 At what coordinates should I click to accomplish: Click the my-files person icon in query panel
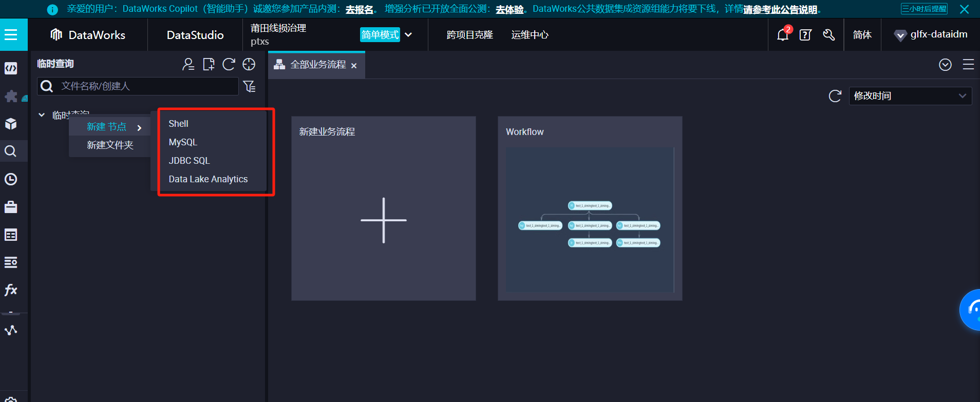point(189,64)
